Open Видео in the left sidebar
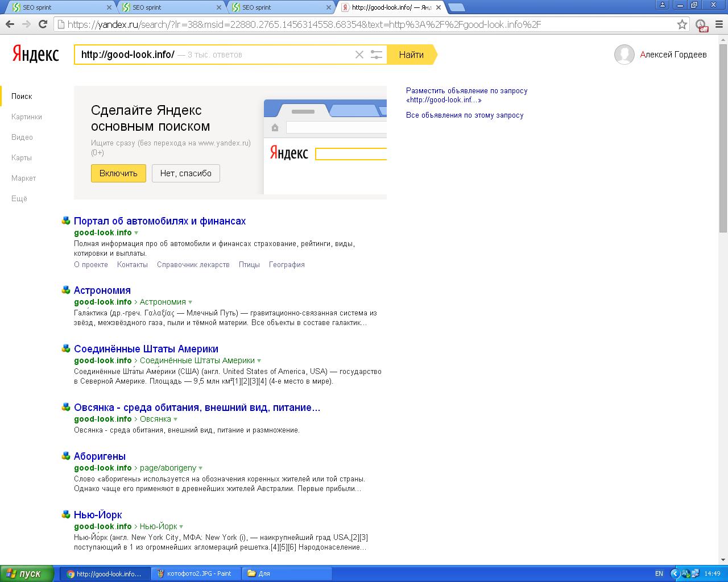 coord(22,137)
